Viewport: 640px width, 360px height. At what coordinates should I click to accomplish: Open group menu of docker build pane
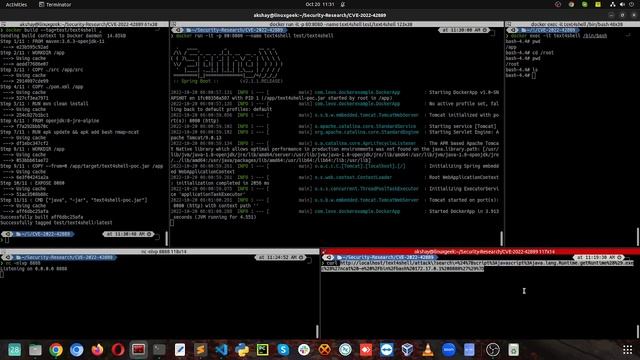[3, 24]
